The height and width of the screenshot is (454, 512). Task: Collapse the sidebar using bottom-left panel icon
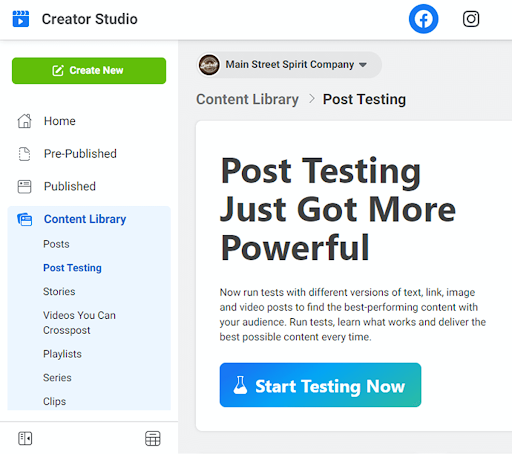pos(25,438)
